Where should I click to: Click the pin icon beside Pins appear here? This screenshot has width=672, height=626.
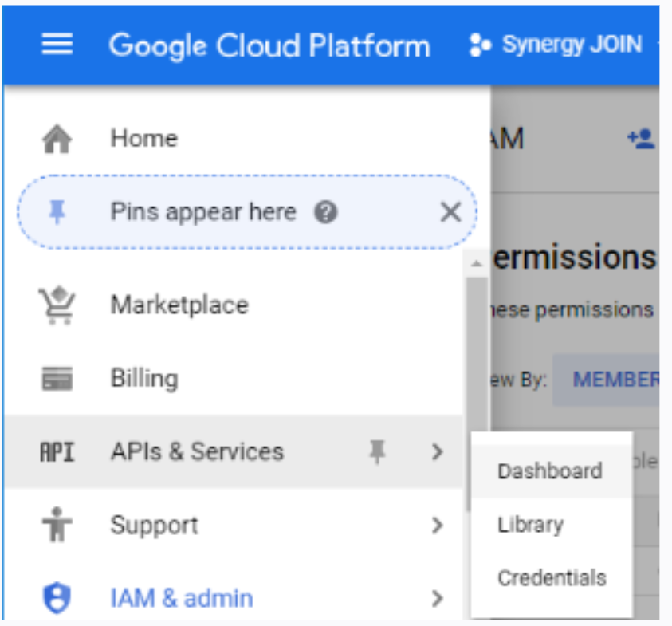(57, 212)
